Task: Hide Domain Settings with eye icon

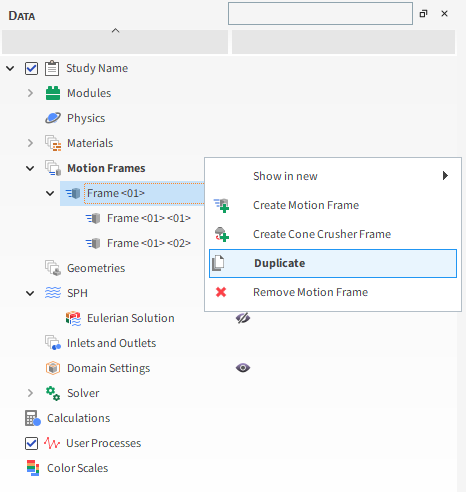Action: coord(243,368)
